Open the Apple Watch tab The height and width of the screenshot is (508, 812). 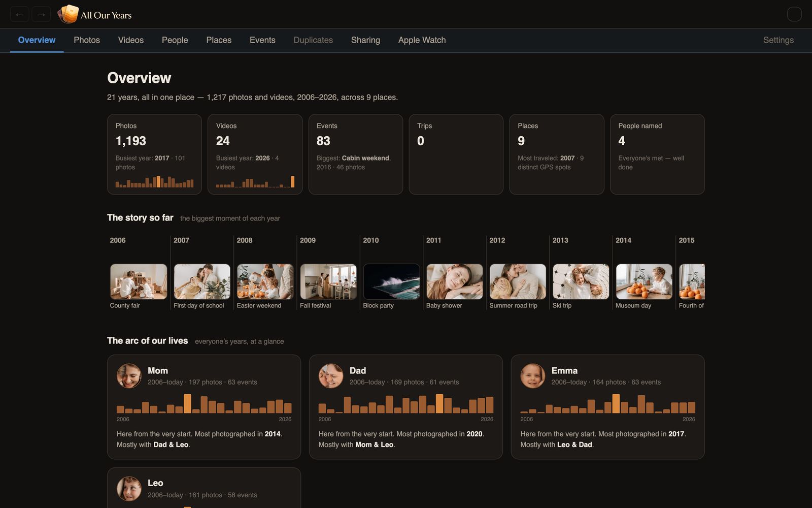tap(422, 40)
